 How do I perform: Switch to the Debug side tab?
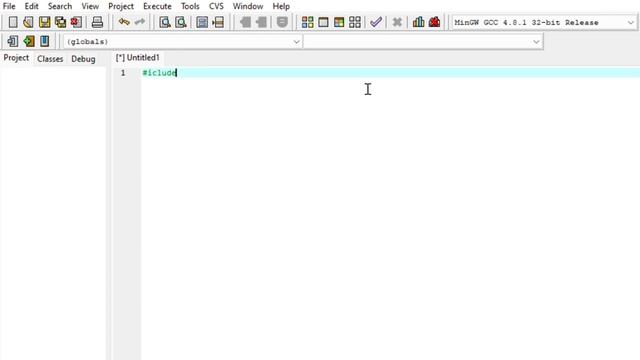[83, 59]
